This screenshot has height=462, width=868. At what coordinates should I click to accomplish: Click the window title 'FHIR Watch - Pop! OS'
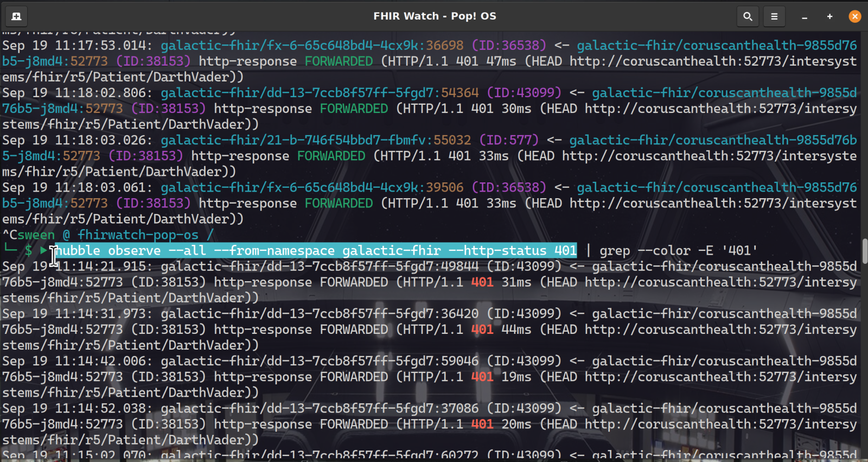coord(435,16)
